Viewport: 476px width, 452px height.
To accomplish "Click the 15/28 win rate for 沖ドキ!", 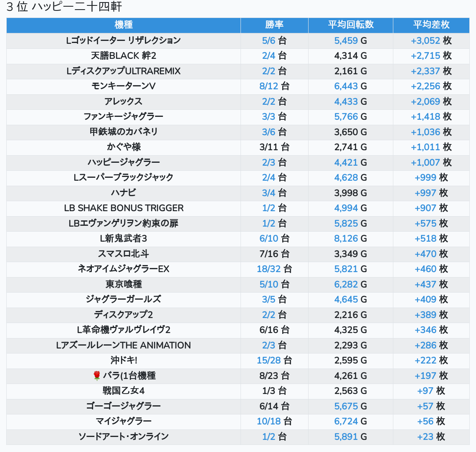I will [x=268, y=360].
